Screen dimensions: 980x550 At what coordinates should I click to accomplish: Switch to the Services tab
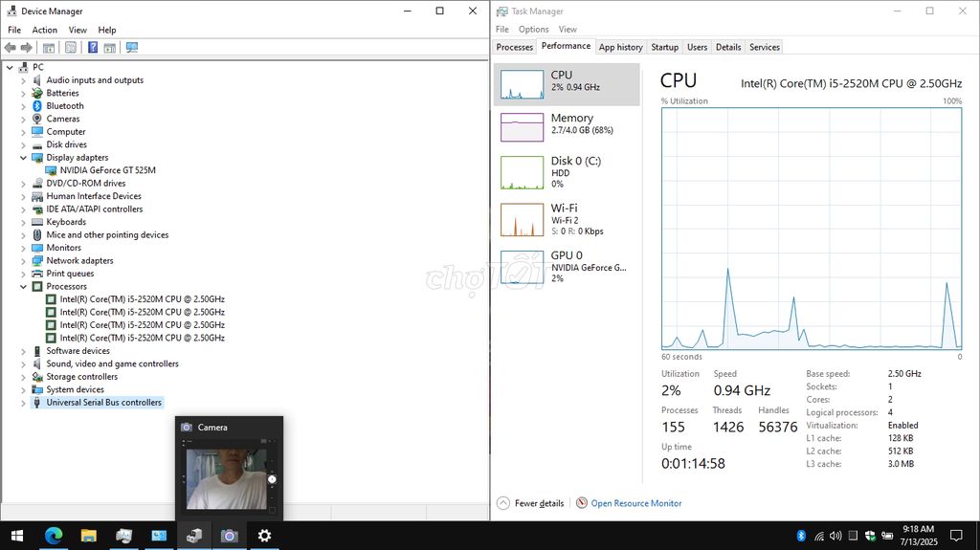point(765,47)
